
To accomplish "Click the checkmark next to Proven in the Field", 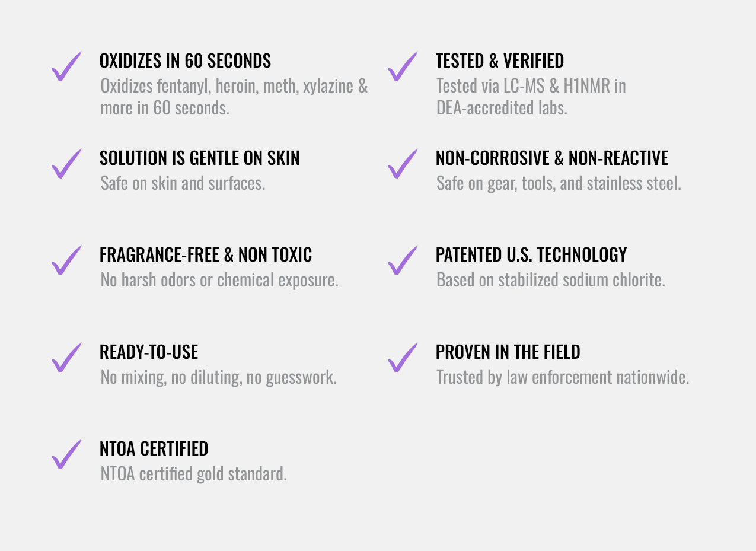I will 402,358.
